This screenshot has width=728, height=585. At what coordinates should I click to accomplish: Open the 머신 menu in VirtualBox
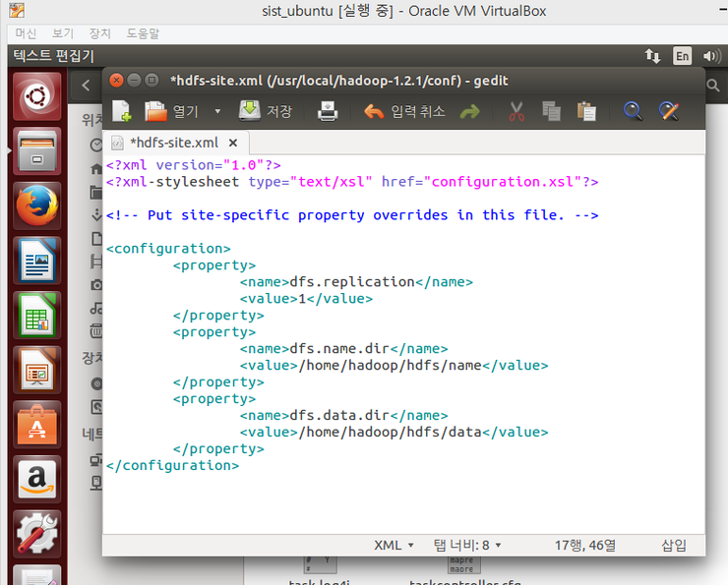click(x=26, y=33)
